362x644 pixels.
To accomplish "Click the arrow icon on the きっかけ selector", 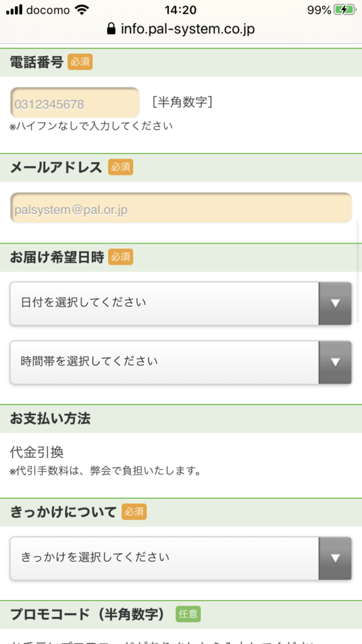I will coord(336,558).
